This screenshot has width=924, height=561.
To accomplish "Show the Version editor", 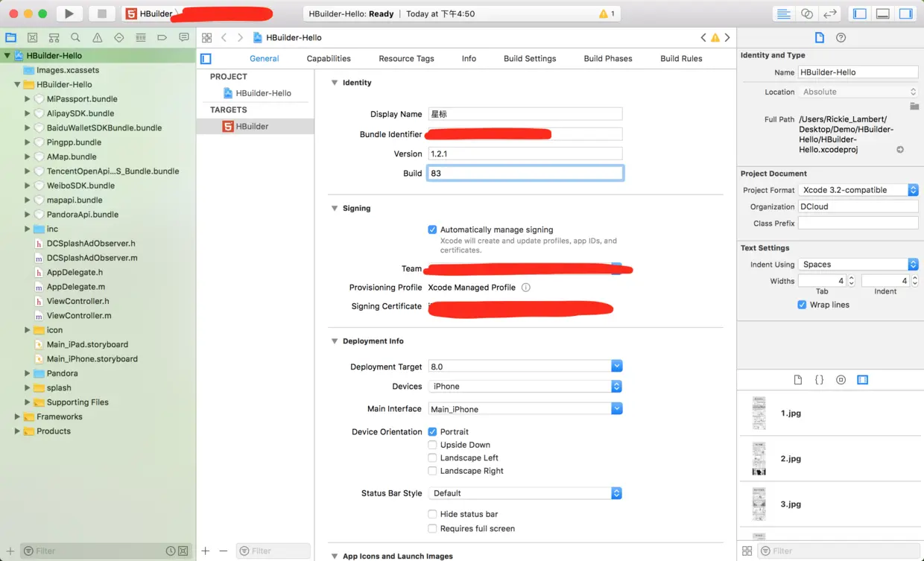I will (x=829, y=13).
